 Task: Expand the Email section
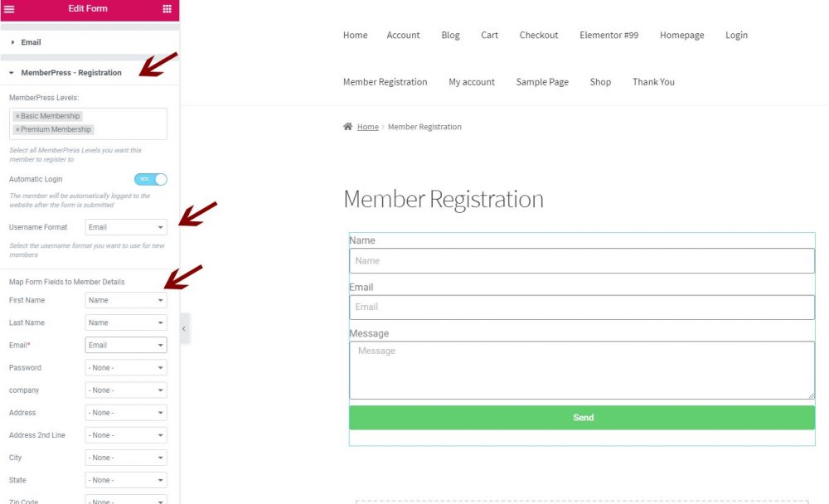(31, 42)
